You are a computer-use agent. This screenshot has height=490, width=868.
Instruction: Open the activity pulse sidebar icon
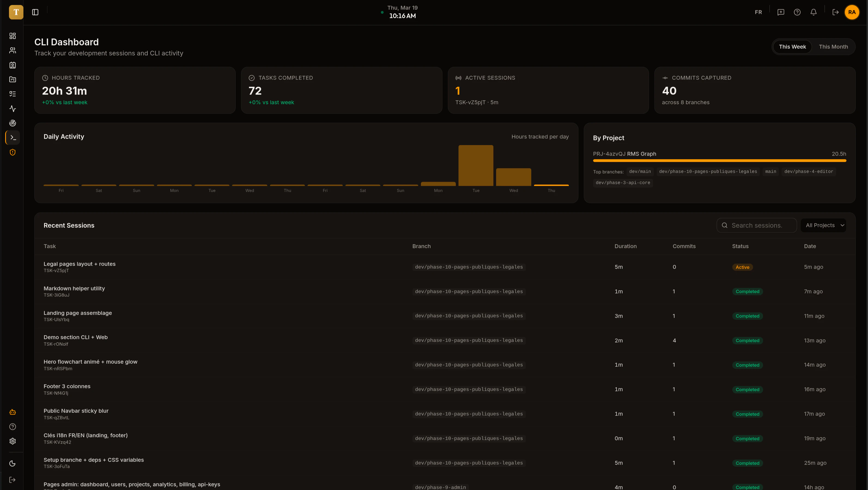(x=13, y=108)
